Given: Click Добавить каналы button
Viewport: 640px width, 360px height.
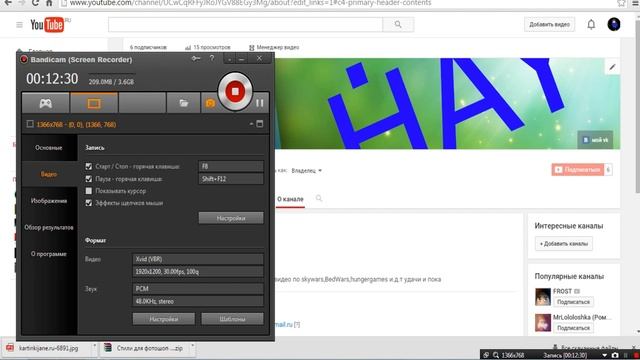Looking at the screenshot, I should tap(564, 244).
